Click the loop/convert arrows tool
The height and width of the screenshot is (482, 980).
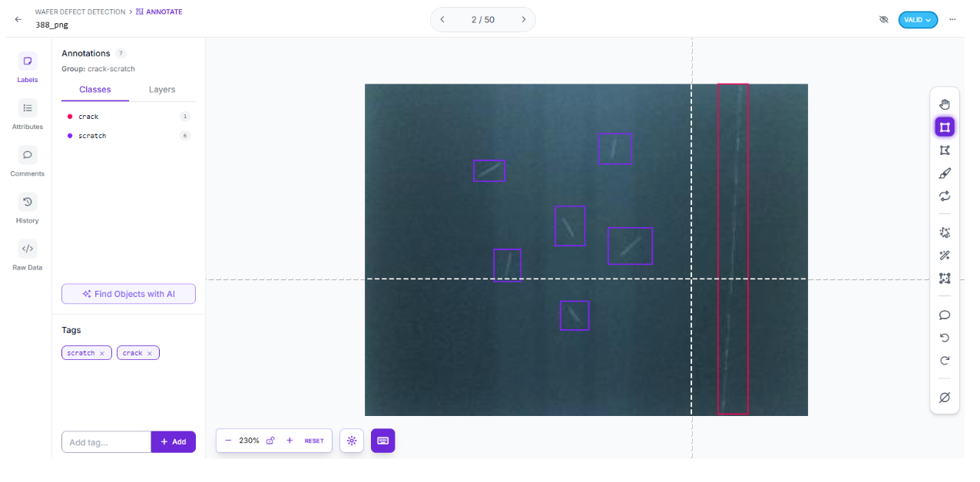pos(945,196)
